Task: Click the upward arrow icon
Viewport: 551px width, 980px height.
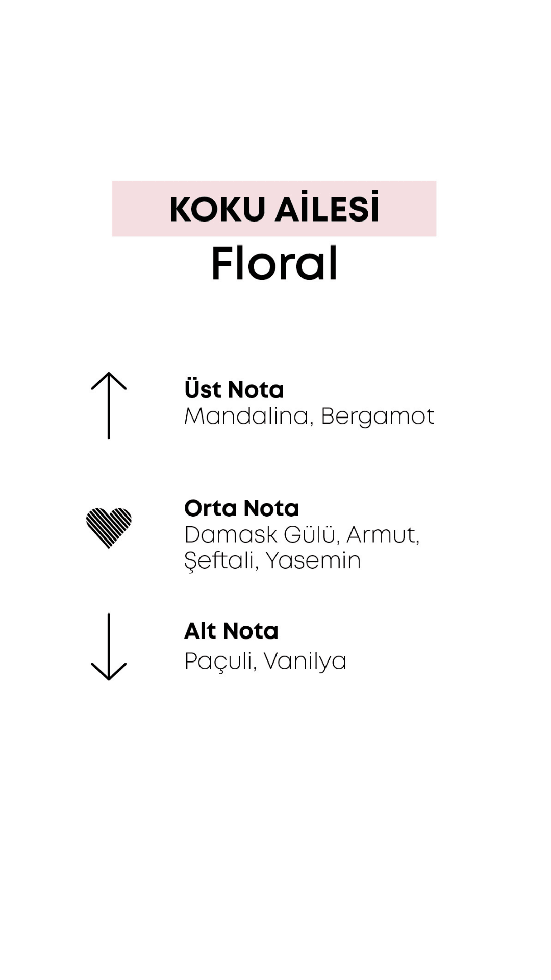Action: coord(109,406)
